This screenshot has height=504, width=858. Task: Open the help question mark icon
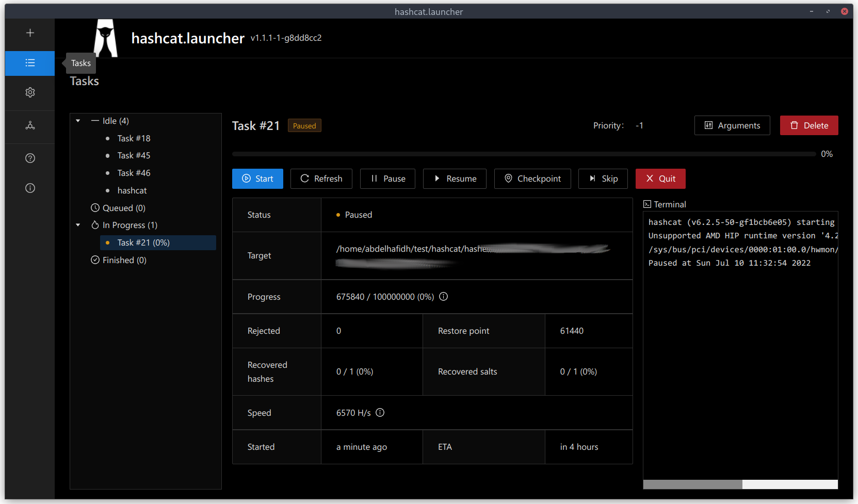tap(30, 158)
